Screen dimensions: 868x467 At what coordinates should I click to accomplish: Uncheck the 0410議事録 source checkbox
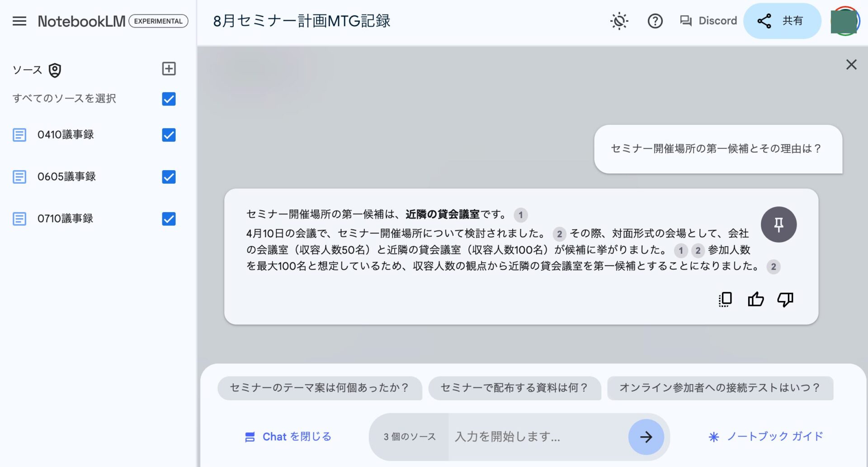tap(169, 135)
